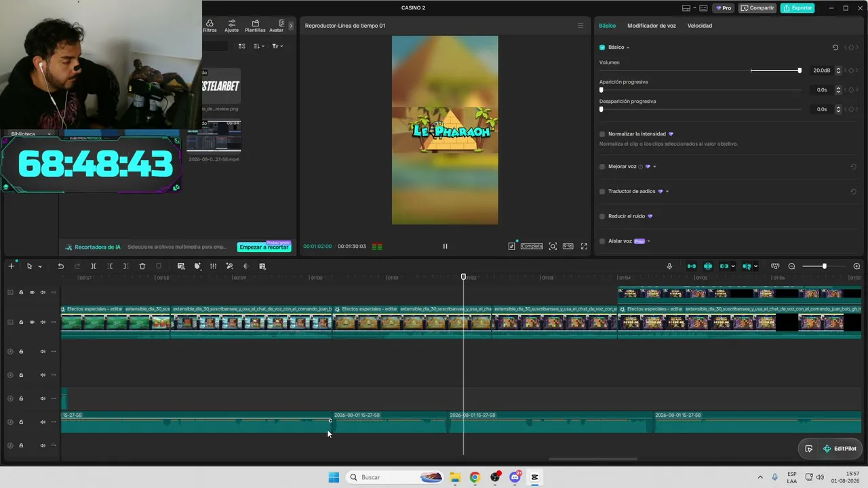Open the Traductor de audios dropdown
The width and height of the screenshot is (868, 488).
(x=667, y=191)
